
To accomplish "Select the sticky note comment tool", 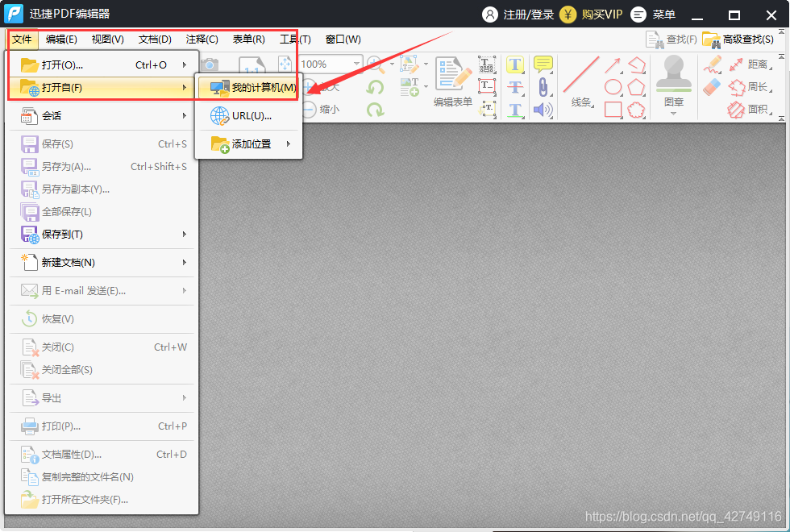I will coord(543,64).
